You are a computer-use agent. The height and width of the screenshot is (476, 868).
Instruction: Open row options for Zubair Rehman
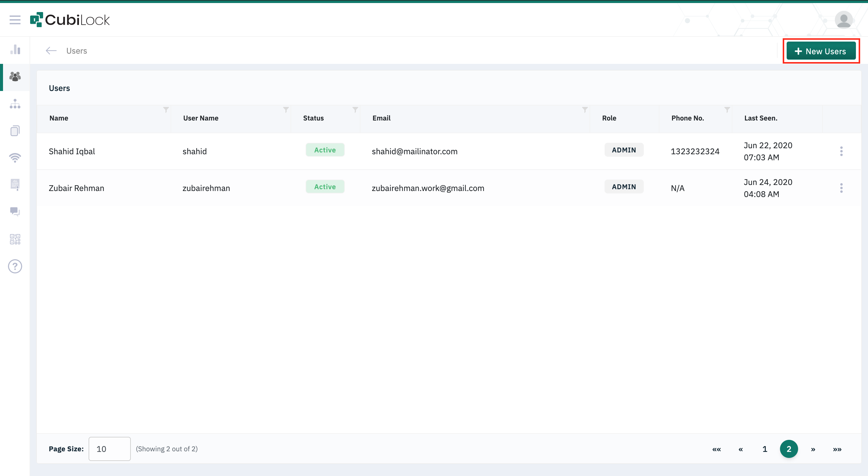click(841, 188)
